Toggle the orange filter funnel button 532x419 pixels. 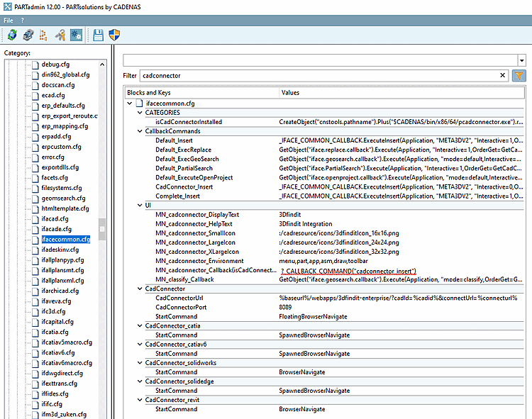519,75
